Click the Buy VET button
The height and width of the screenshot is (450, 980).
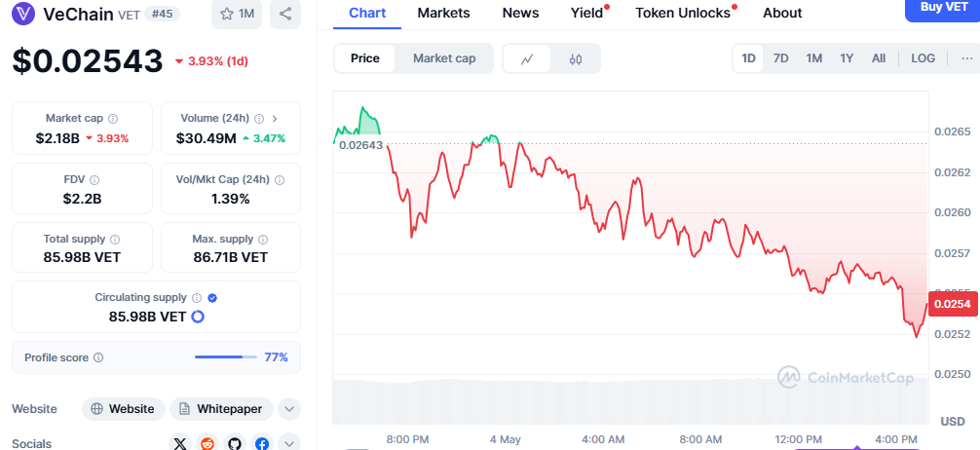[x=936, y=8]
